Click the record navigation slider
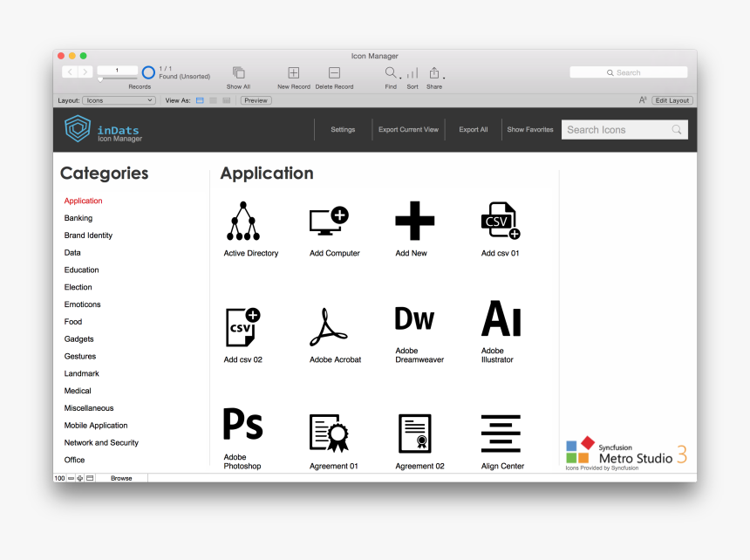 pos(117,79)
